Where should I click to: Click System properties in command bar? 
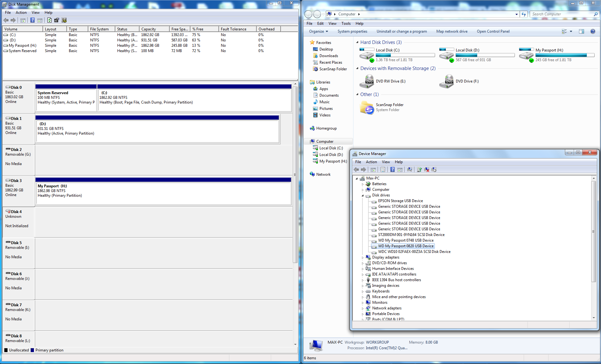tap(352, 31)
